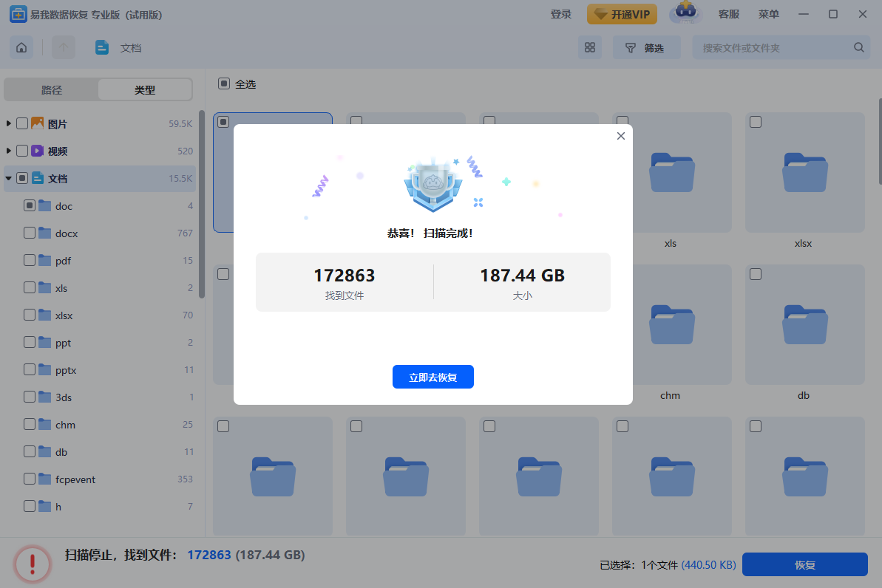Viewport: 882px width, 588px height.
Task: Switch to the 路径 tab
Action: tap(52, 90)
